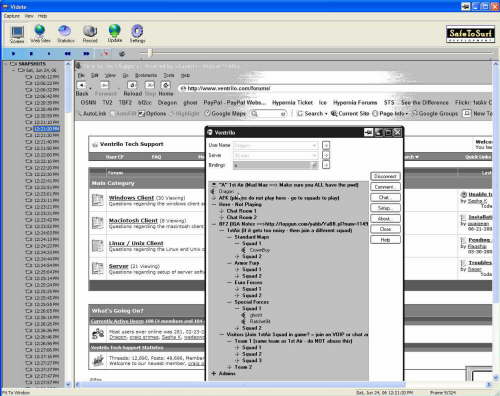Click the play snapshots playback button
Image resolution: width=500 pixels, height=396 pixels.
(14, 53)
